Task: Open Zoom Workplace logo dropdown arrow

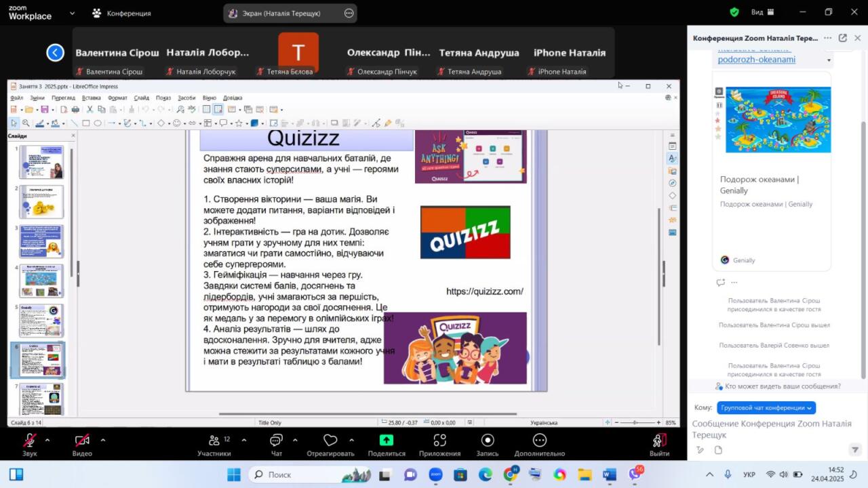Action: pos(73,13)
